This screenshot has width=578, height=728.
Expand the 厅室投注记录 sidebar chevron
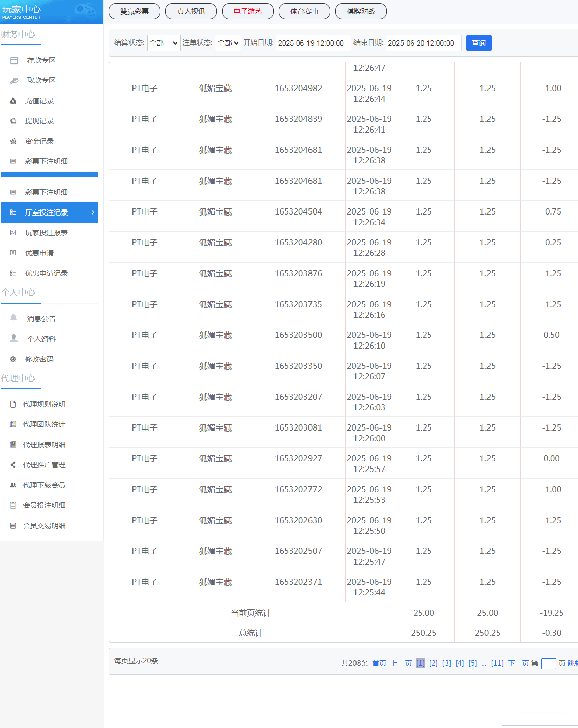click(x=93, y=212)
